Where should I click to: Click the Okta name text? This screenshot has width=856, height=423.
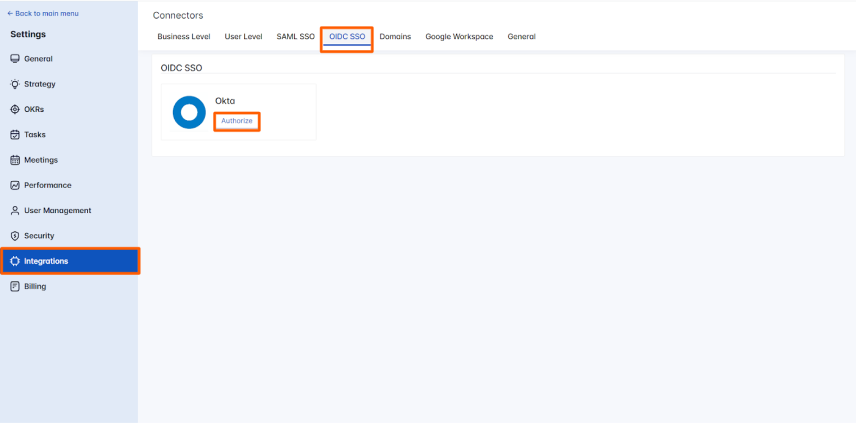click(x=225, y=101)
